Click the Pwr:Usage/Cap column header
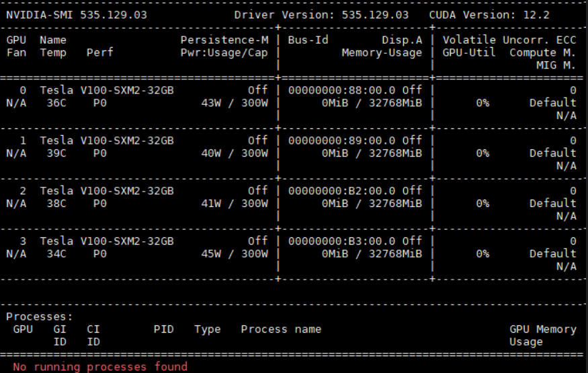588x373 pixels. coord(224,53)
